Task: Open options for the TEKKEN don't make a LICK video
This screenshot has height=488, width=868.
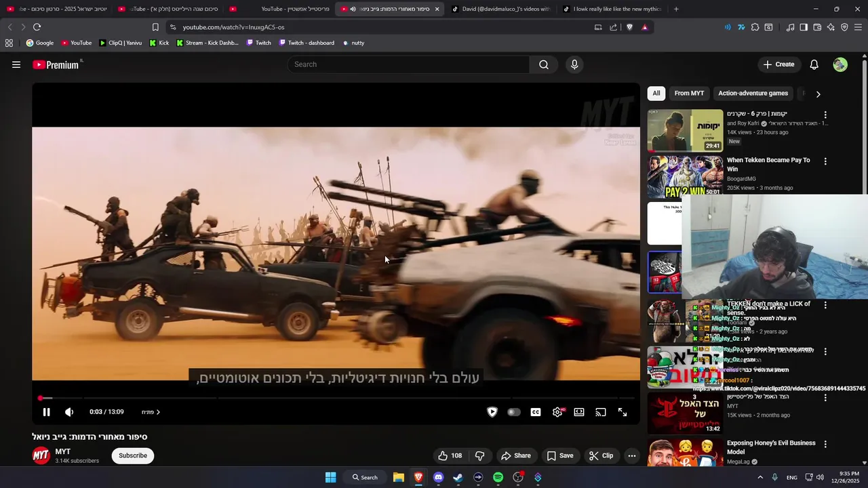Action: (825, 305)
